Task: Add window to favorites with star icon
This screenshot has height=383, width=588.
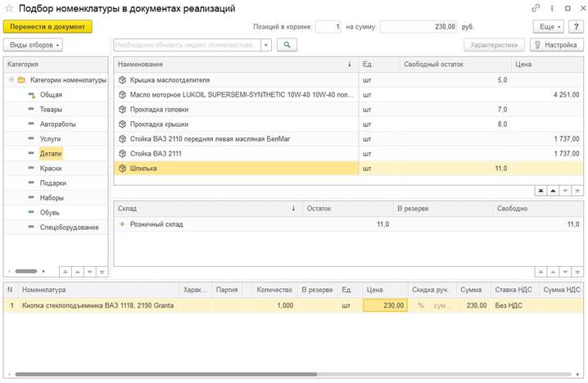Action: click(x=9, y=8)
